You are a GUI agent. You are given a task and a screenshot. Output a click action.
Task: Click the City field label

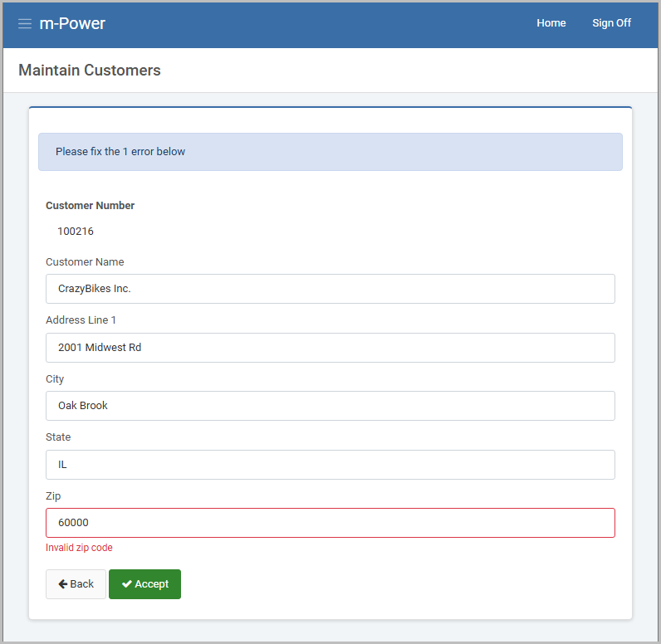coord(55,379)
